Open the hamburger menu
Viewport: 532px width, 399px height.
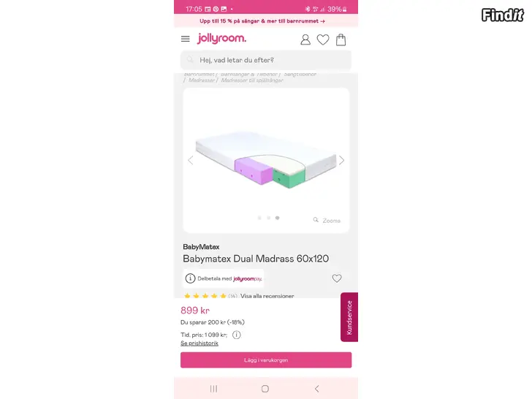[186, 39]
